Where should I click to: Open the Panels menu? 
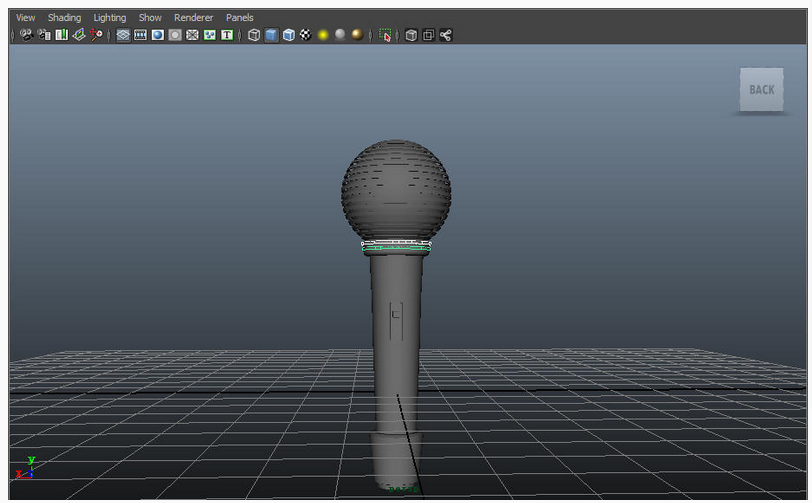[240, 18]
